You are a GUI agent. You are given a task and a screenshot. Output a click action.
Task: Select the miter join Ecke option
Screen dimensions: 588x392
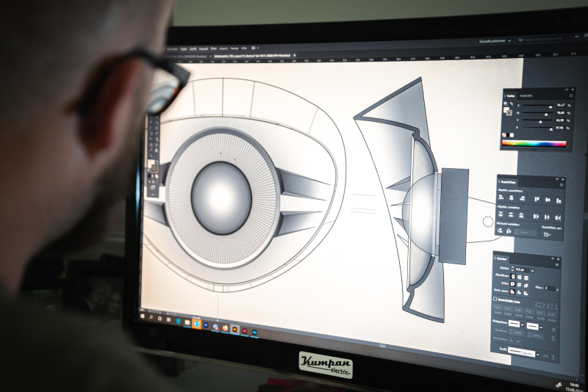pos(513,284)
